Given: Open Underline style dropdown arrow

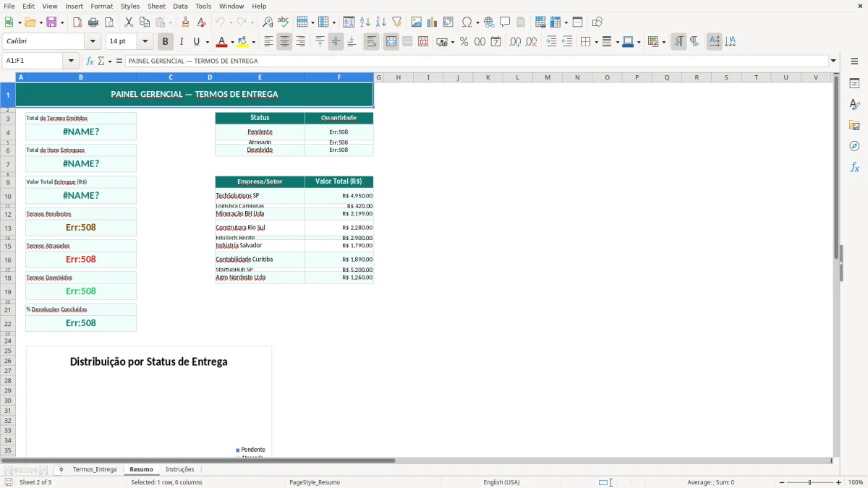Looking at the screenshot, I should [x=207, y=42].
